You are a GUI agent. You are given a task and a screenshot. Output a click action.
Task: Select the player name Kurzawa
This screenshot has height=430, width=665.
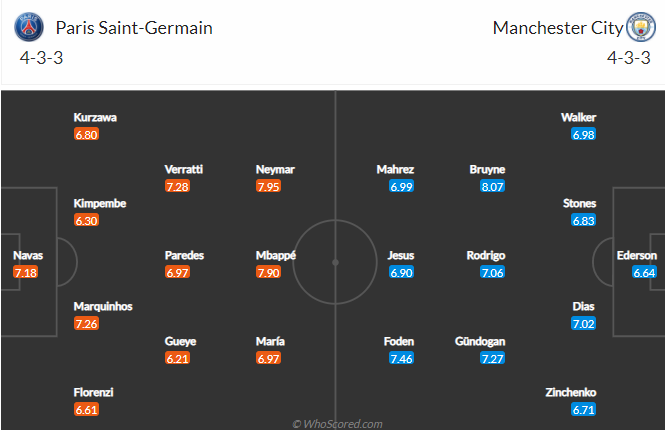[x=95, y=117]
